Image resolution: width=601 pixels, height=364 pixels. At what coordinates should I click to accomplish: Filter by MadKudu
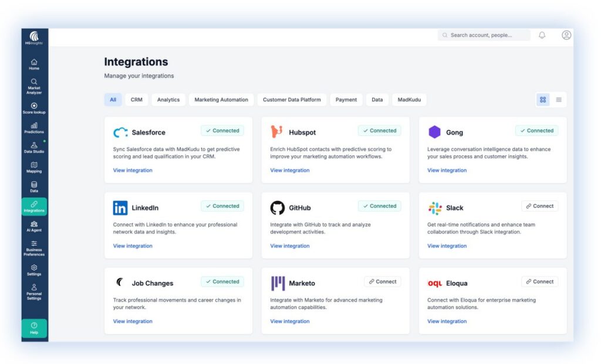click(409, 100)
